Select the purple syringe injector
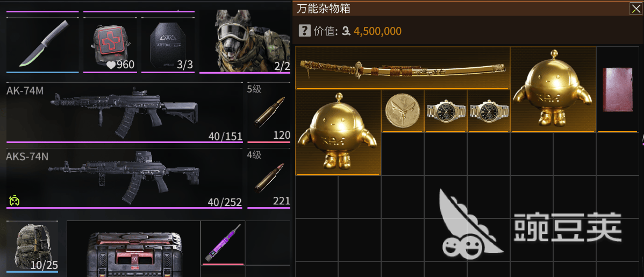The width and height of the screenshot is (644, 277). pos(223,243)
